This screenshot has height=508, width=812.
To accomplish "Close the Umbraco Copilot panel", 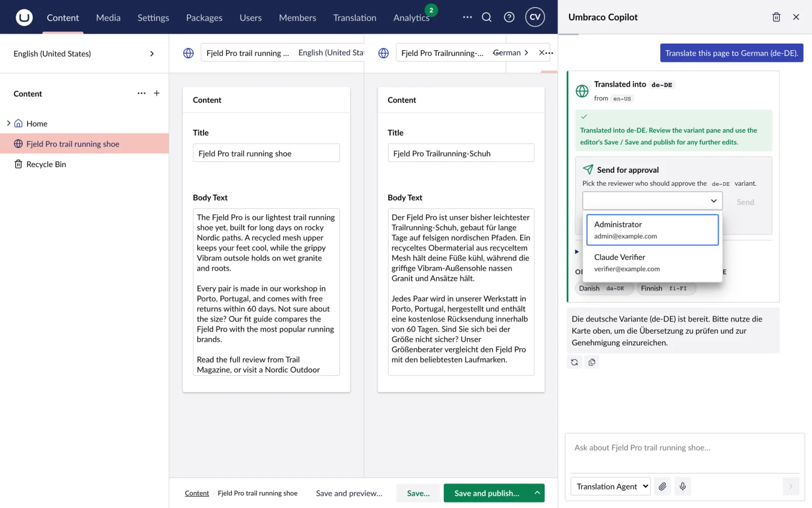I will pyautogui.click(x=796, y=17).
